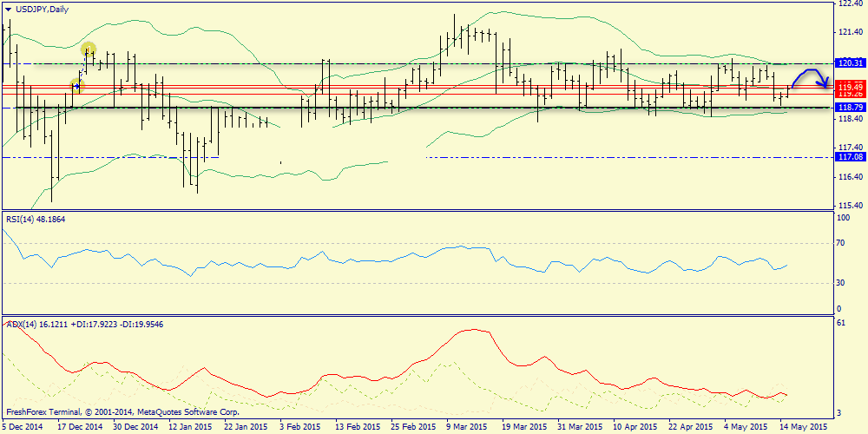Click the 30 level on RSI scale
Viewport: 868px width, 434px height.
[841, 283]
